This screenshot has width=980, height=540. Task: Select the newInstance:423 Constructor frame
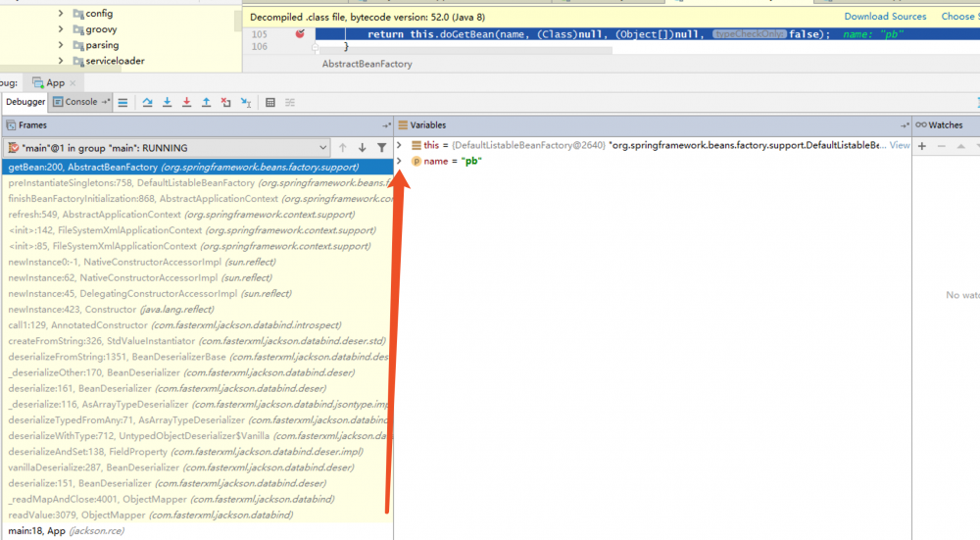[198, 310]
